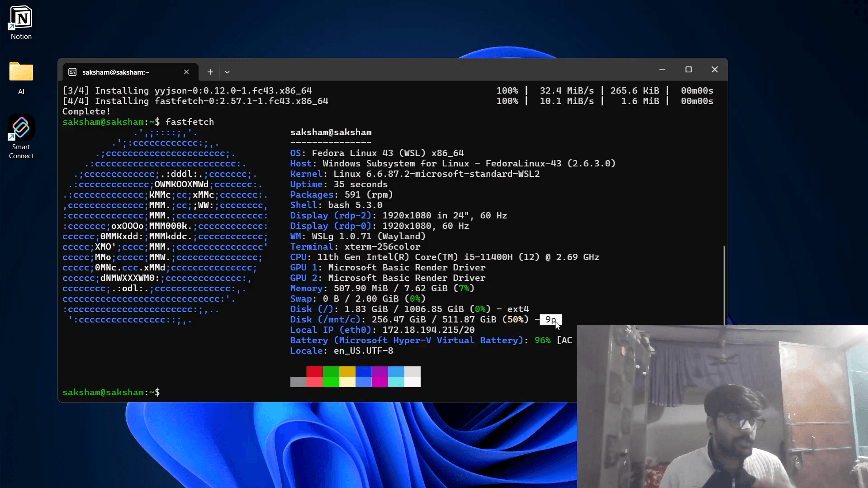This screenshot has height=488, width=868.
Task: Click the light cyan swatch in bottom row
Action: point(396,382)
